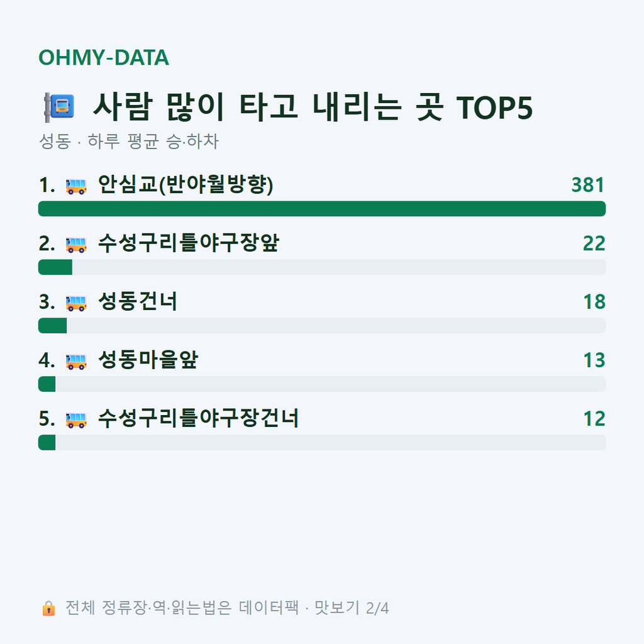Click the lock icon in the footer
This screenshot has height=644, width=644.
point(48,608)
